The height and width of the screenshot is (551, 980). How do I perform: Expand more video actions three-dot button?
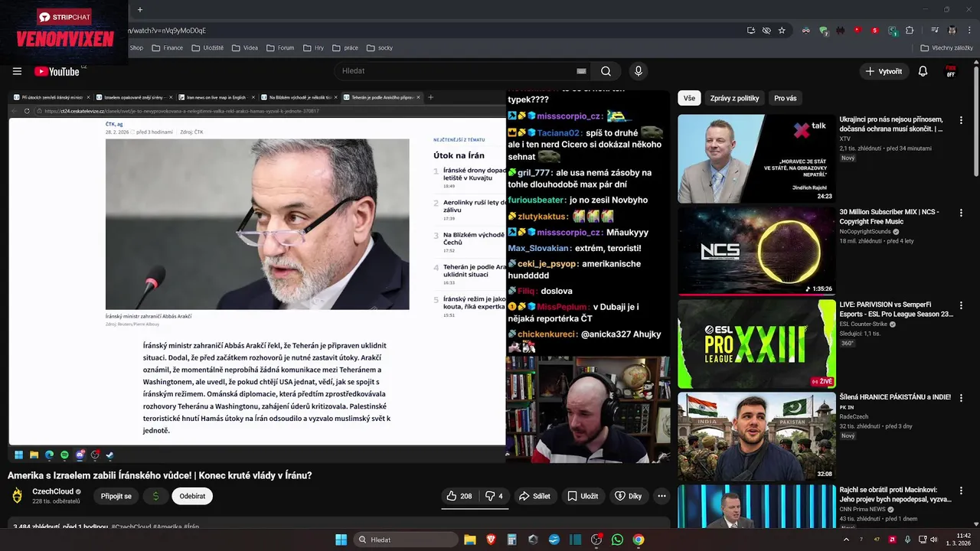pos(661,496)
